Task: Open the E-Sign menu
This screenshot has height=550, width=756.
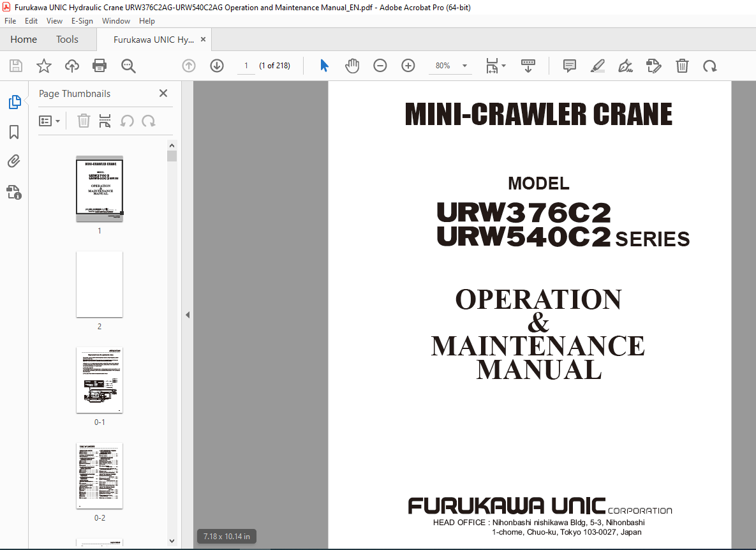Action: [x=82, y=20]
